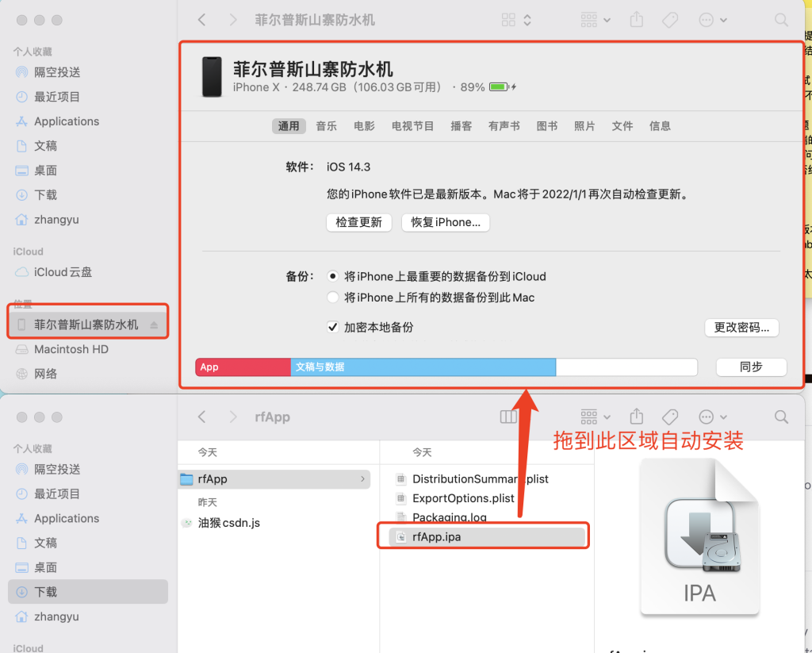Click the search icon in the top Finder window

pos(781,20)
